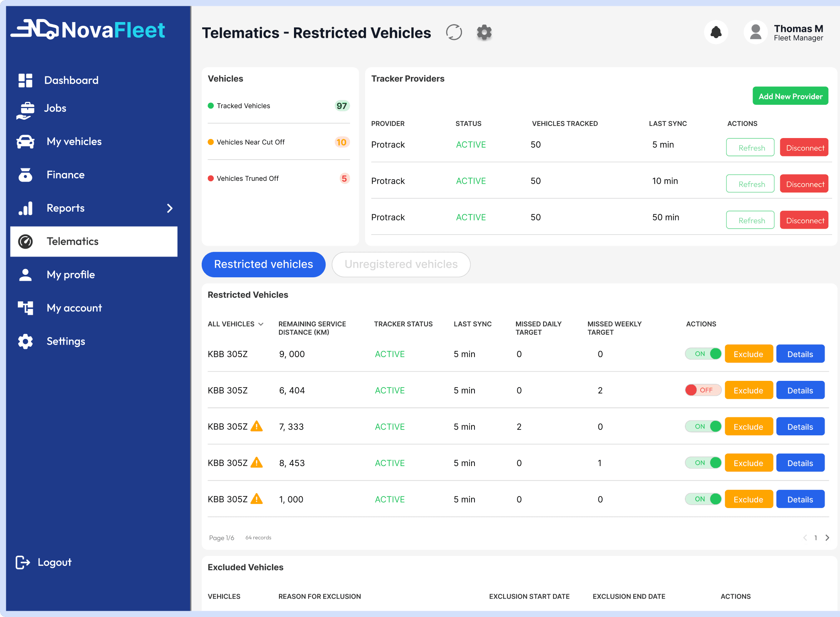Click the My profile person icon
The height and width of the screenshot is (617, 840).
[x=25, y=275]
